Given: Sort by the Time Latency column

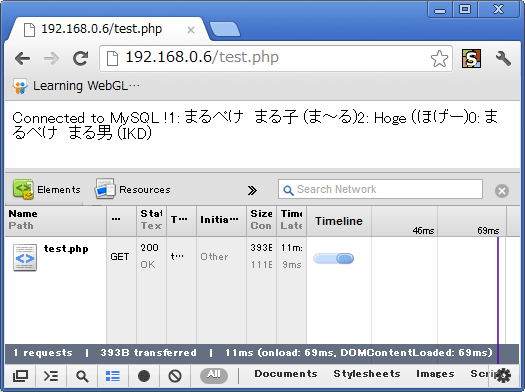Looking at the screenshot, I should point(292,221).
